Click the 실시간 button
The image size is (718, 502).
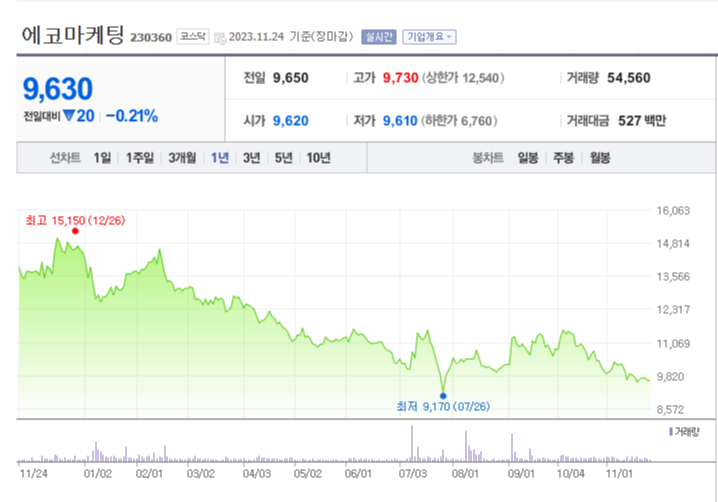coord(378,37)
